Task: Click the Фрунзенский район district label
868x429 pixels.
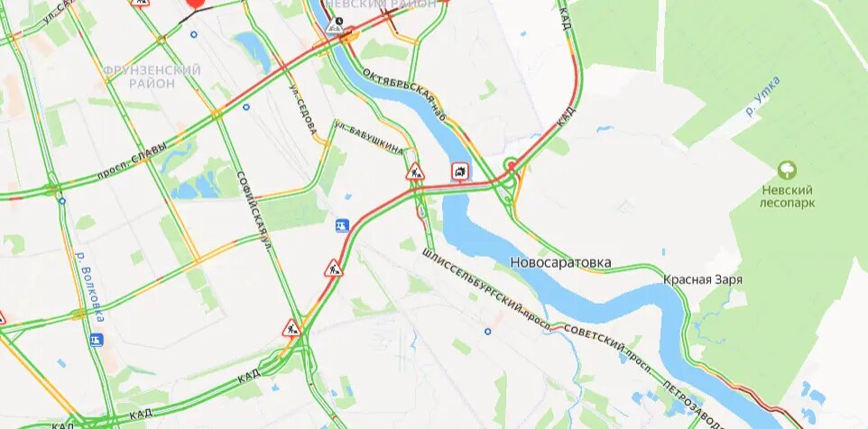Action: coord(152,77)
